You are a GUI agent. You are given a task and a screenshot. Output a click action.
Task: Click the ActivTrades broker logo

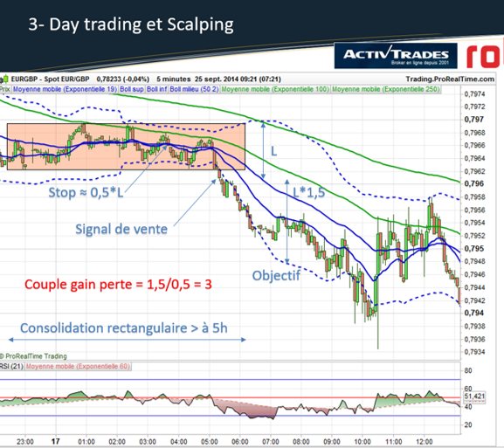click(396, 56)
